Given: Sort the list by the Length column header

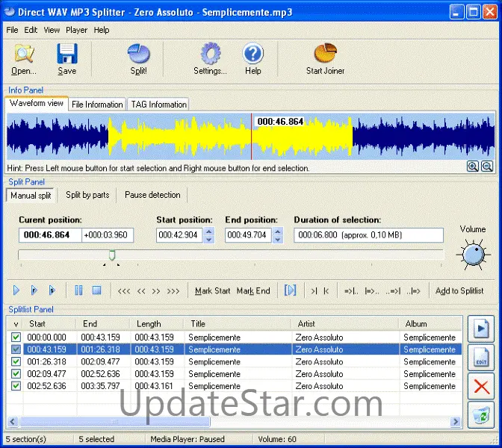Looking at the screenshot, I should click(157, 324).
